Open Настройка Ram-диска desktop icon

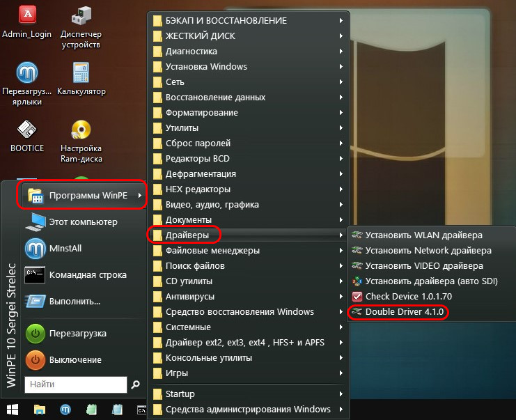(x=81, y=141)
